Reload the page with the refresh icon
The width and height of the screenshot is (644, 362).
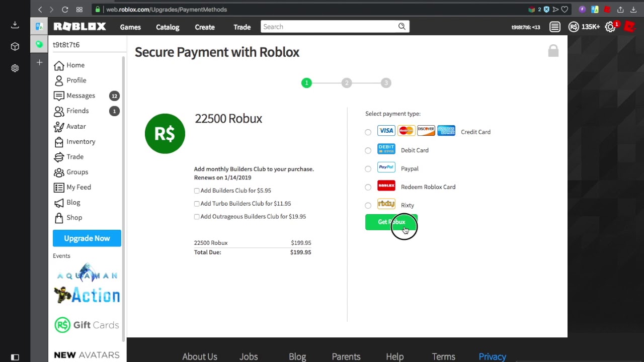(x=65, y=10)
